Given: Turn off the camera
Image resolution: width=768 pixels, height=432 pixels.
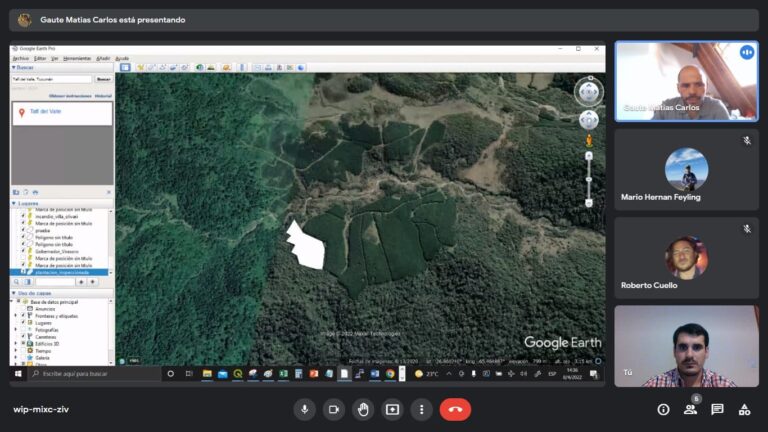Looking at the screenshot, I should 334,409.
